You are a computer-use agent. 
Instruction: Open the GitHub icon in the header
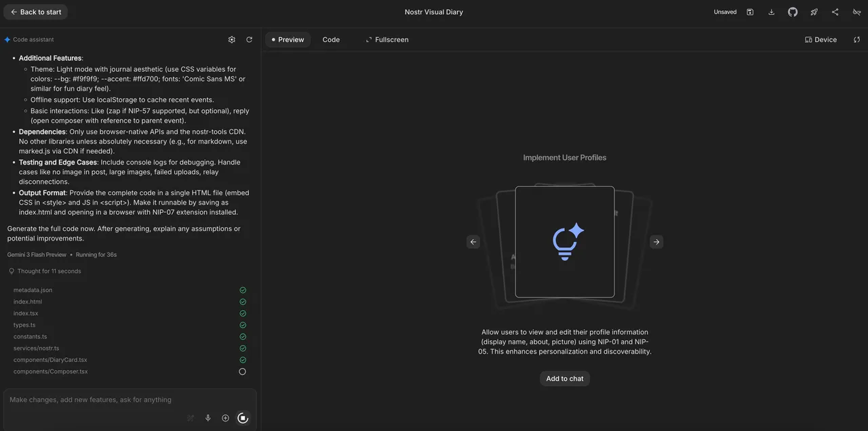(x=793, y=12)
